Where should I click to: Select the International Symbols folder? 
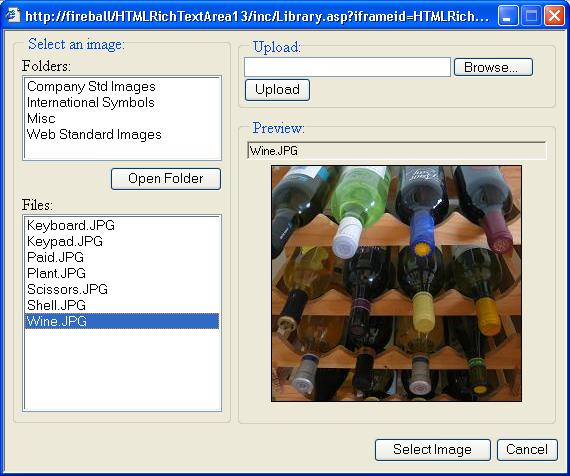click(x=91, y=103)
